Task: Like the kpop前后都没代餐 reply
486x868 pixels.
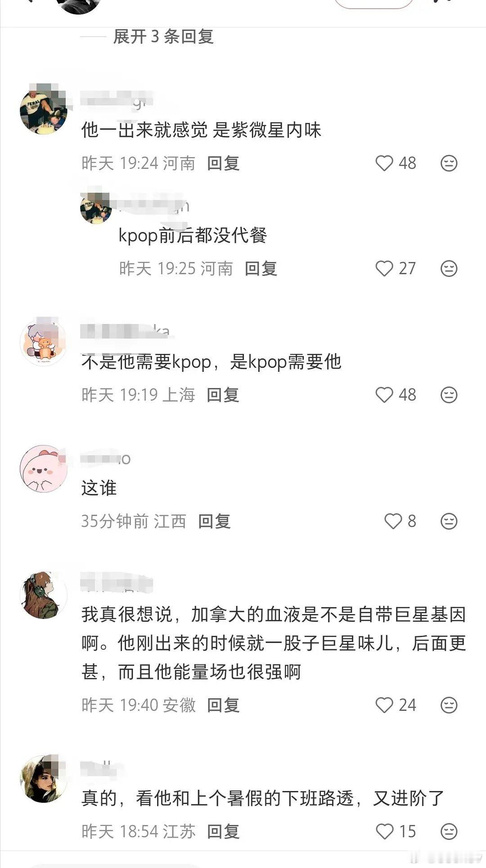Action: 384,268
